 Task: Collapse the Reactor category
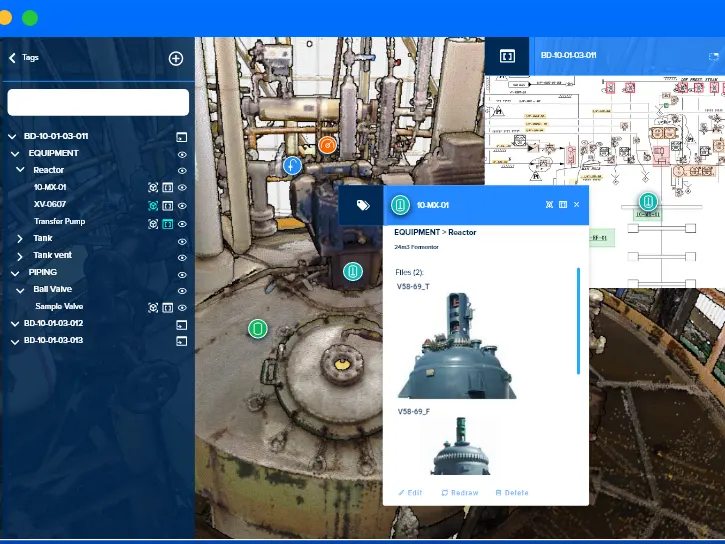[x=20, y=170]
